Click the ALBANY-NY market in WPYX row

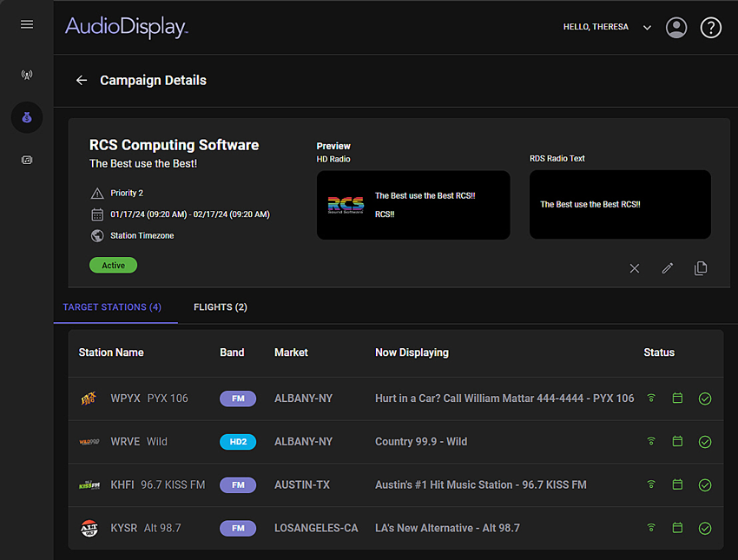tap(304, 399)
